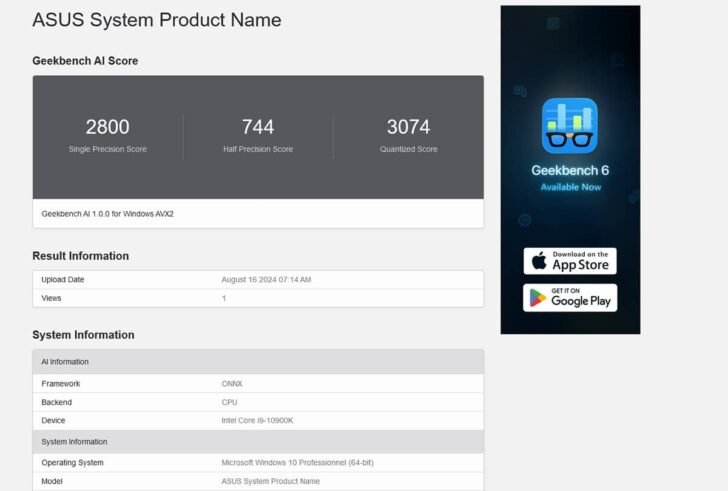The width and height of the screenshot is (728, 491).
Task: Click the 'Geekbench 6' ad title text
Action: (x=570, y=170)
